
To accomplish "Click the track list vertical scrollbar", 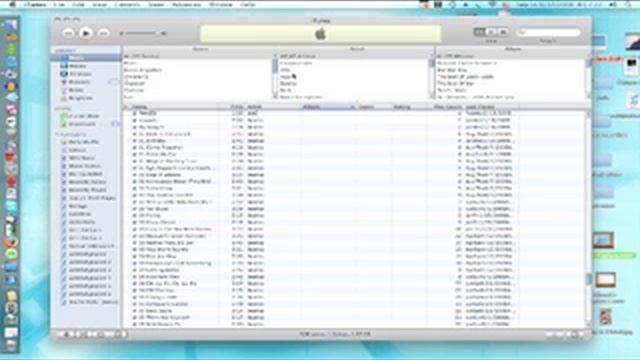I will point(588,218).
